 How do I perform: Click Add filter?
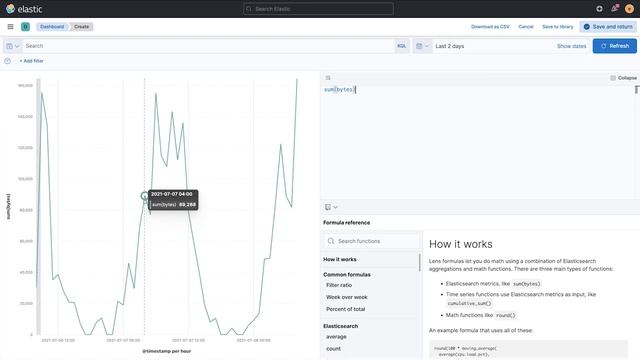31,61
